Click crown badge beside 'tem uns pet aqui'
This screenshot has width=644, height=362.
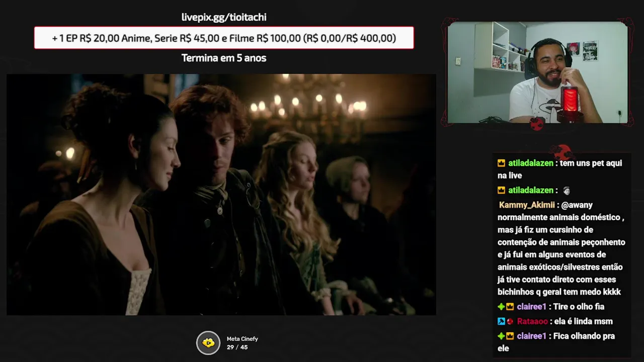coord(501,163)
